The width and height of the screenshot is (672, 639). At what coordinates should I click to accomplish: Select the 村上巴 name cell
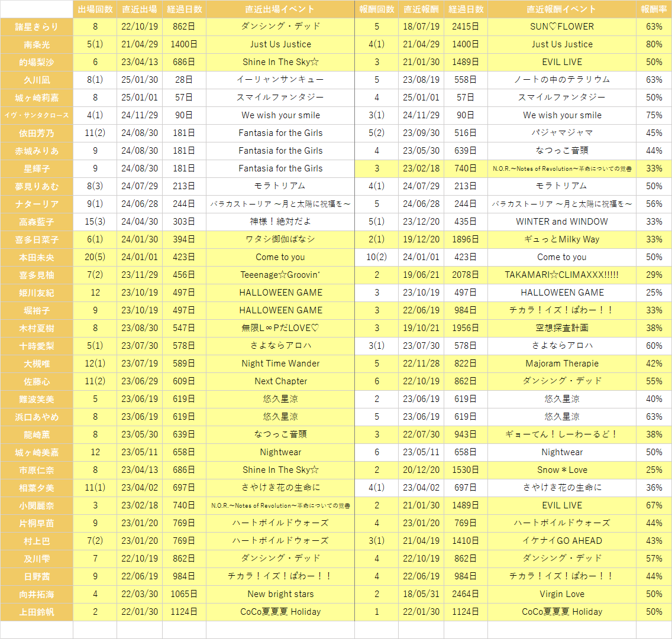point(37,541)
